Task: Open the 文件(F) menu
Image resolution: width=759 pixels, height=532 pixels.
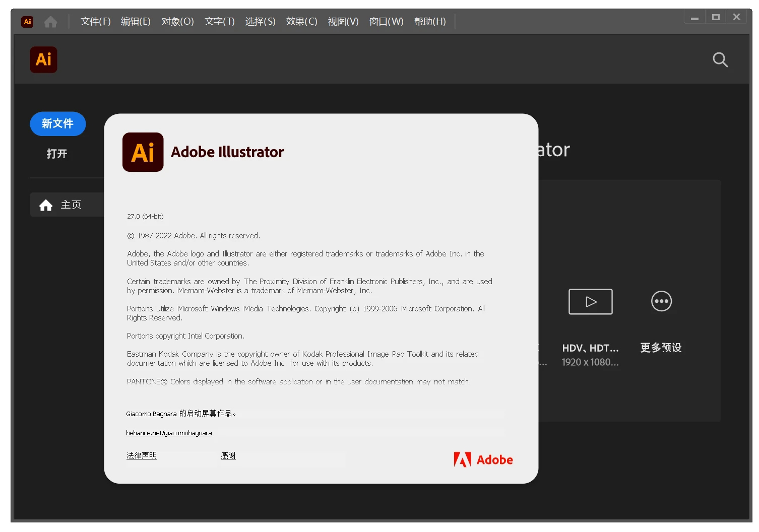Action: click(95, 22)
